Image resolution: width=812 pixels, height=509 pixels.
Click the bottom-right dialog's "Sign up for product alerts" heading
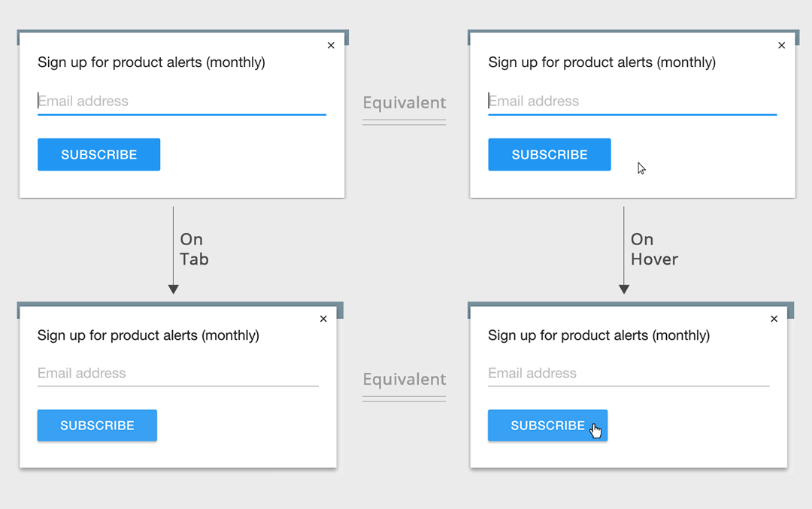[x=598, y=335]
